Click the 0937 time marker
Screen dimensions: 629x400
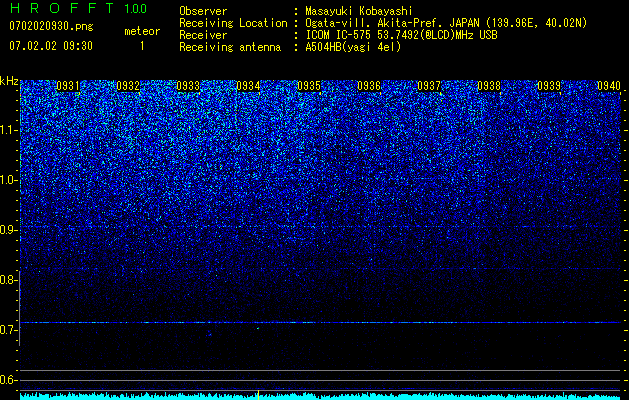[x=429, y=86]
